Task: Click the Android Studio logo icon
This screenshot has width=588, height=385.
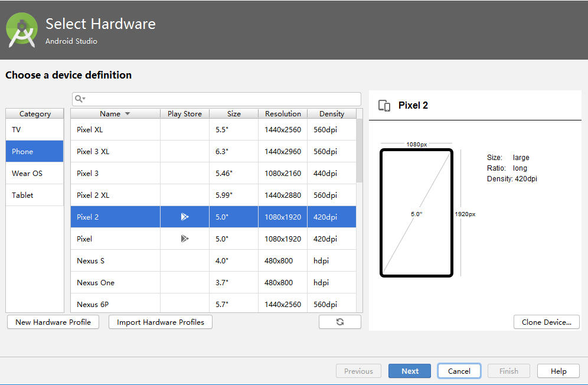Action: [x=22, y=30]
